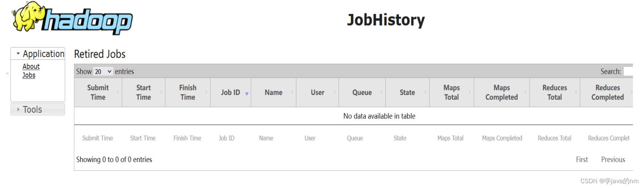Sort table by Start Time column
The width and height of the screenshot is (644, 188).
point(143,92)
